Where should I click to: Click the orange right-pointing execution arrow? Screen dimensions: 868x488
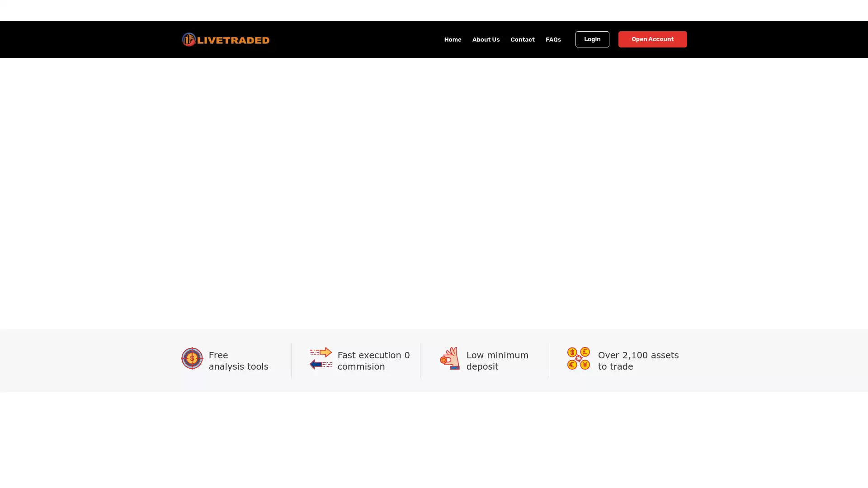(325, 352)
